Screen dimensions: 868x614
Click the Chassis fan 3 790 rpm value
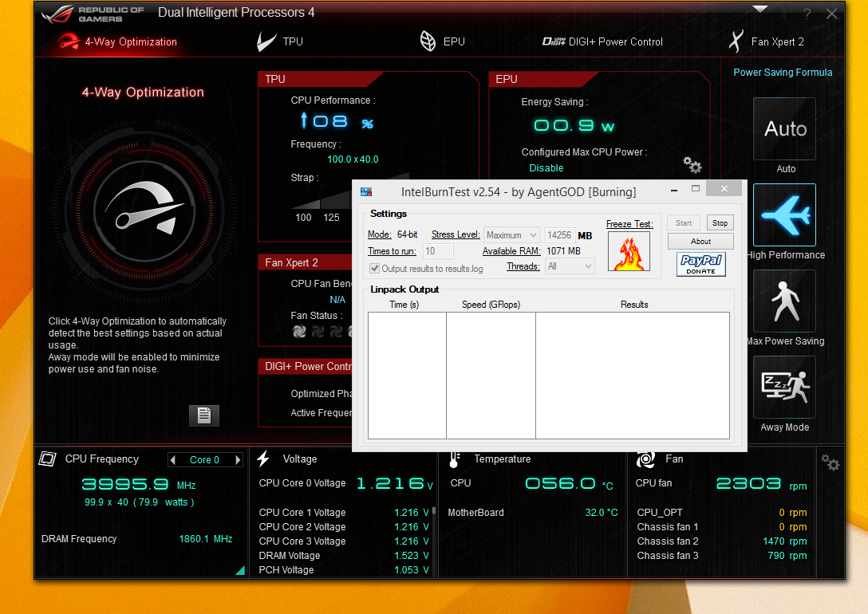click(x=787, y=555)
